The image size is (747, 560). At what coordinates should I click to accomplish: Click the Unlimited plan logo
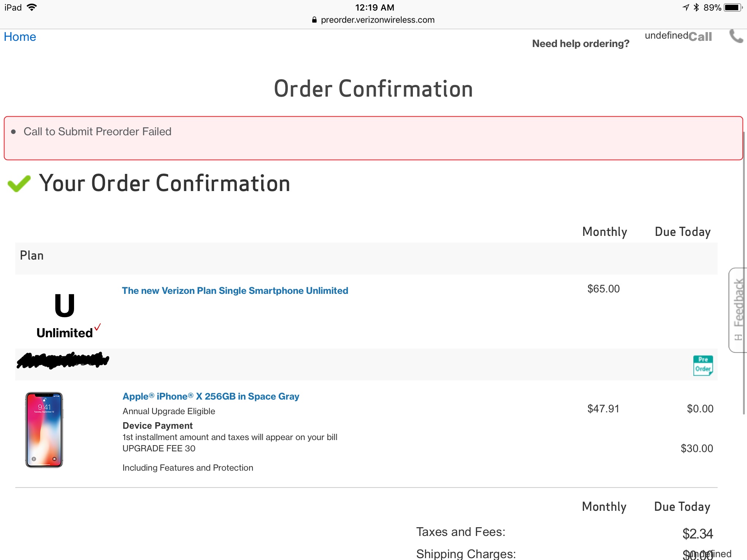coord(65,316)
